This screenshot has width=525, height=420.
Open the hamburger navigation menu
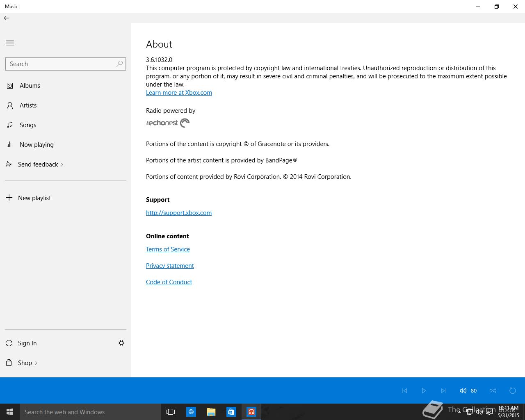(x=10, y=43)
